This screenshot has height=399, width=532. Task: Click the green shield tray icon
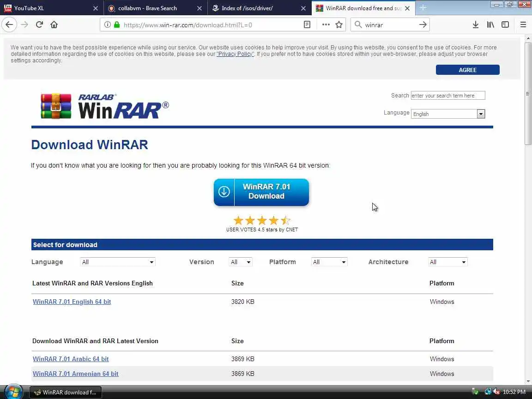(475, 392)
